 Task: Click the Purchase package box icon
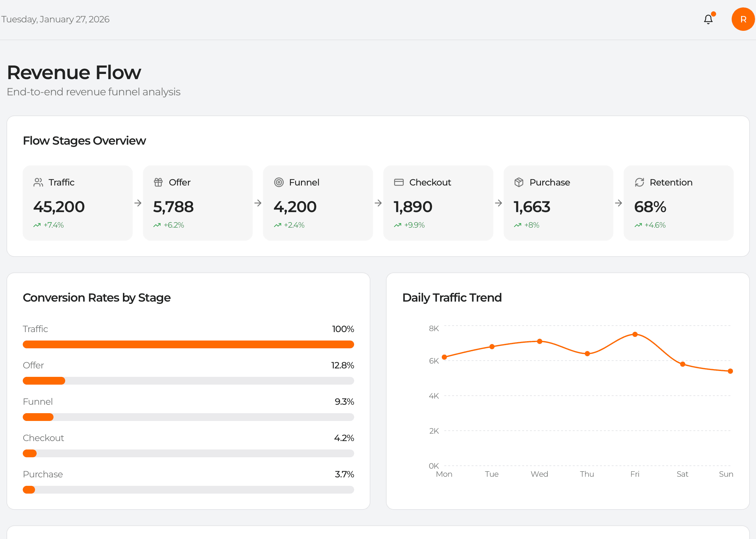tap(519, 182)
